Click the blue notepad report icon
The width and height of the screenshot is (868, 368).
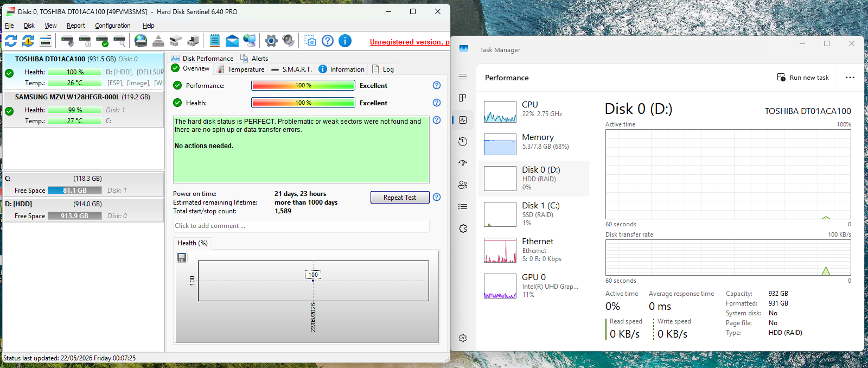215,41
